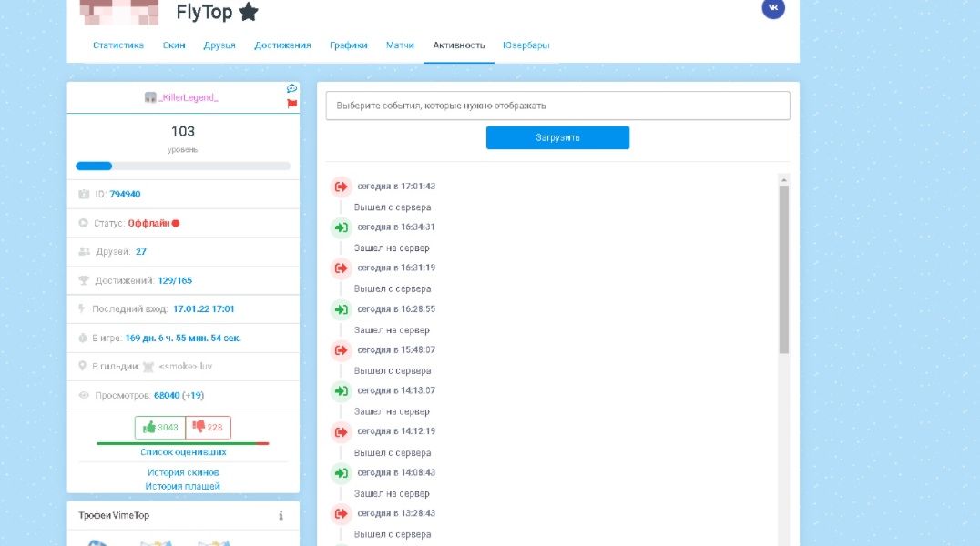Click green login icon at 14:08:43 event

tap(341, 473)
